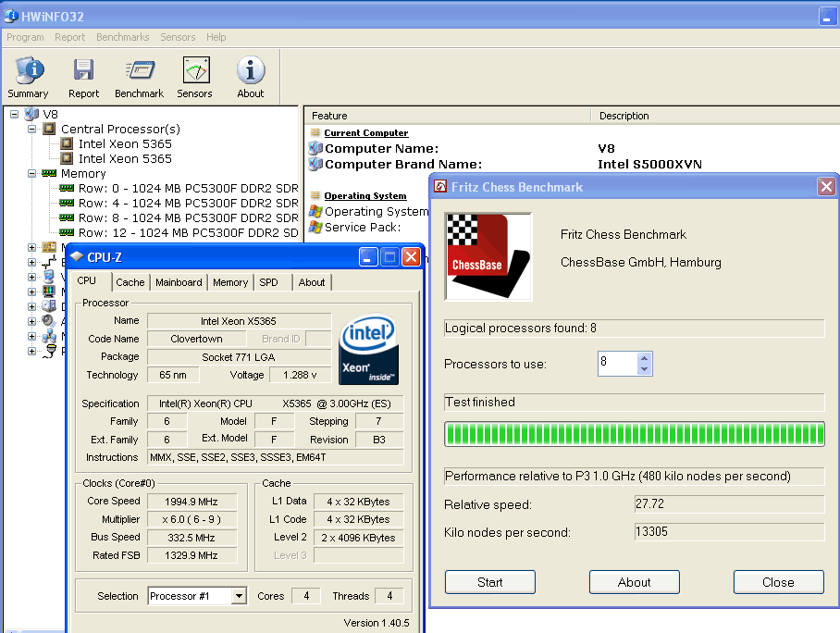Click the Current Computer heading
The image size is (840, 633).
(x=366, y=133)
